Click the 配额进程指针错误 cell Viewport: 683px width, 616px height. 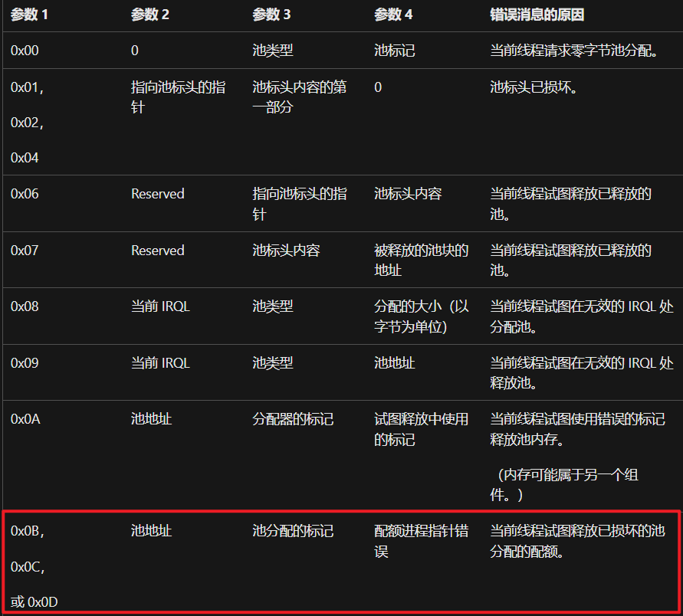421,541
